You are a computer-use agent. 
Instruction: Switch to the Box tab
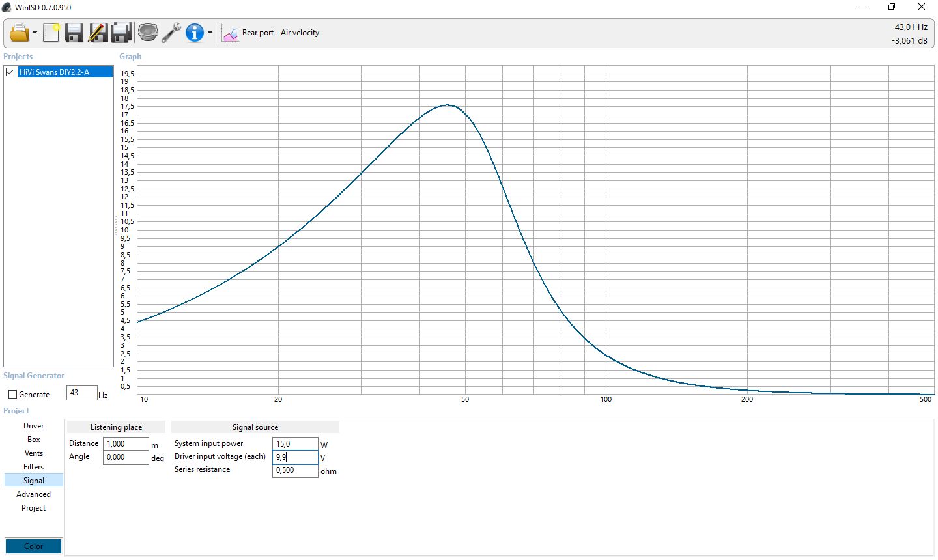[x=34, y=440]
